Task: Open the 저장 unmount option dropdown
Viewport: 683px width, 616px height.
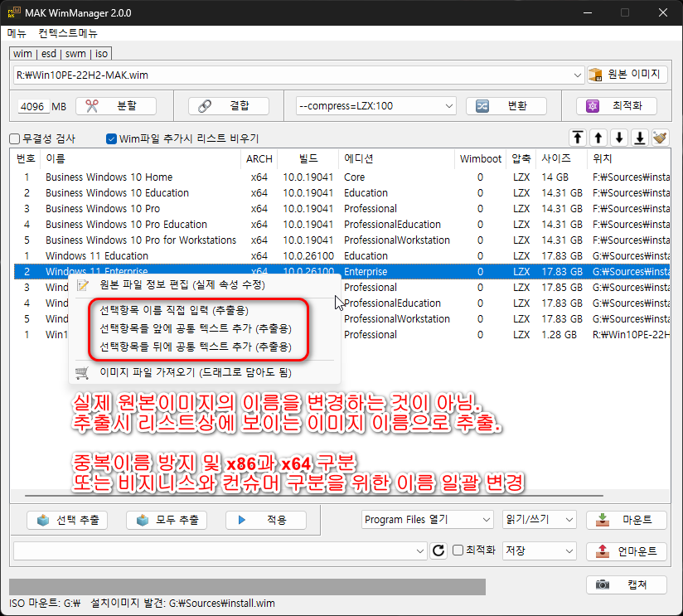Action: 569,551
